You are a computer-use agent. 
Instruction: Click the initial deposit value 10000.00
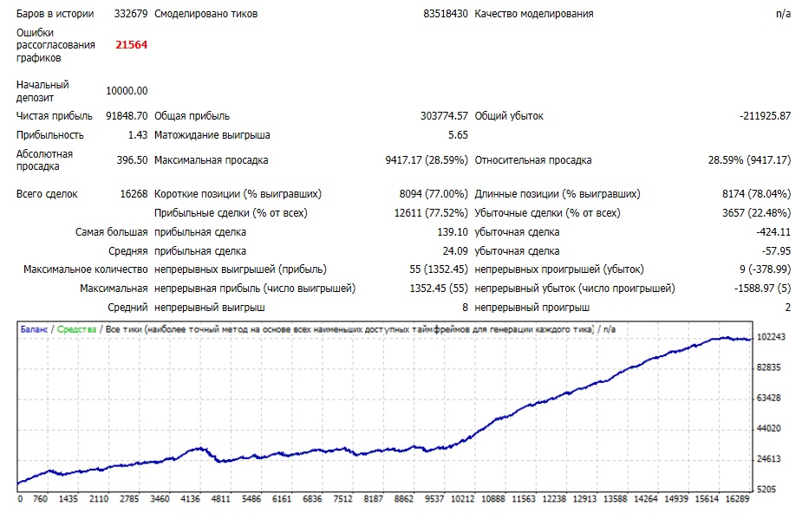pos(127,91)
